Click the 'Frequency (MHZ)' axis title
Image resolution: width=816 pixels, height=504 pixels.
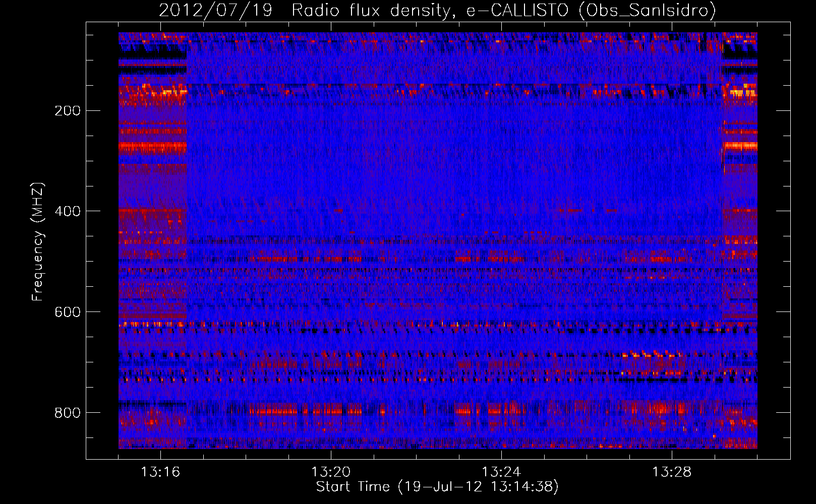pyautogui.click(x=38, y=242)
